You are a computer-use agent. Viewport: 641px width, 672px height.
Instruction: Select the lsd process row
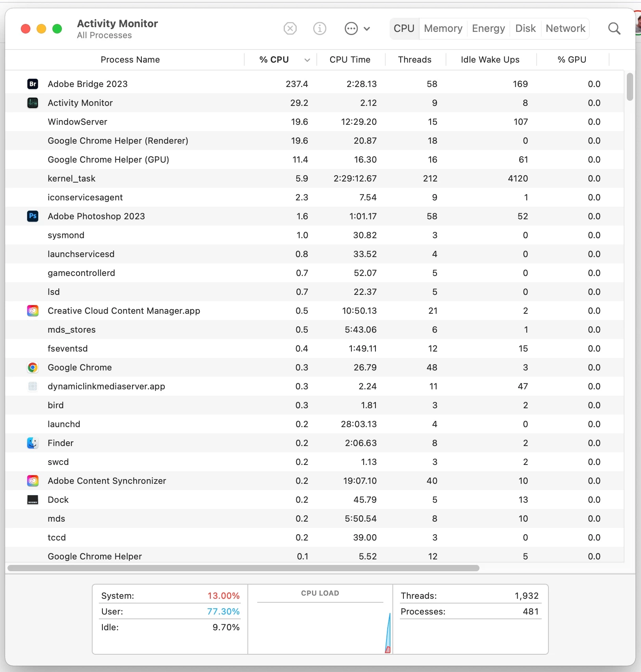click(314, 292)
